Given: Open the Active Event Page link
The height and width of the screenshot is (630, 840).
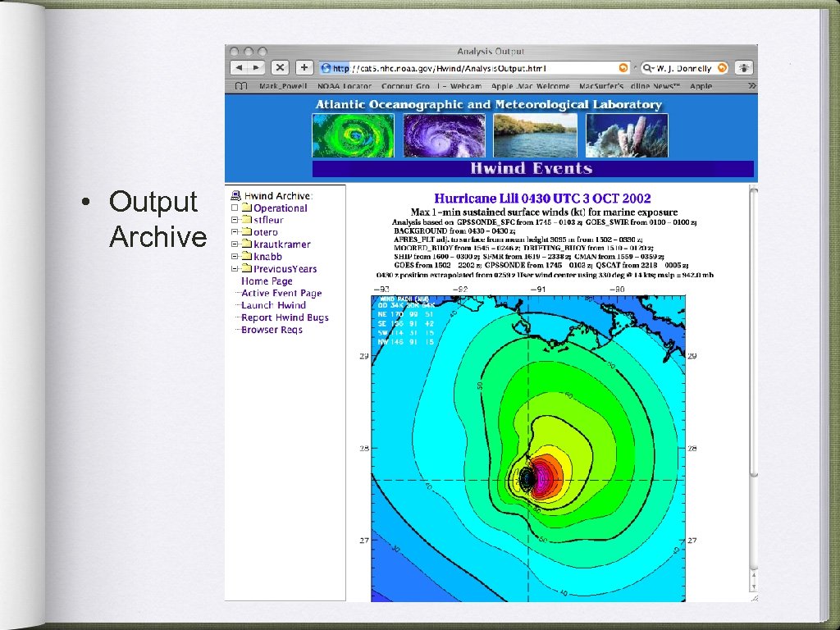Looking at the screenshot, I should [x=281, y=293].
